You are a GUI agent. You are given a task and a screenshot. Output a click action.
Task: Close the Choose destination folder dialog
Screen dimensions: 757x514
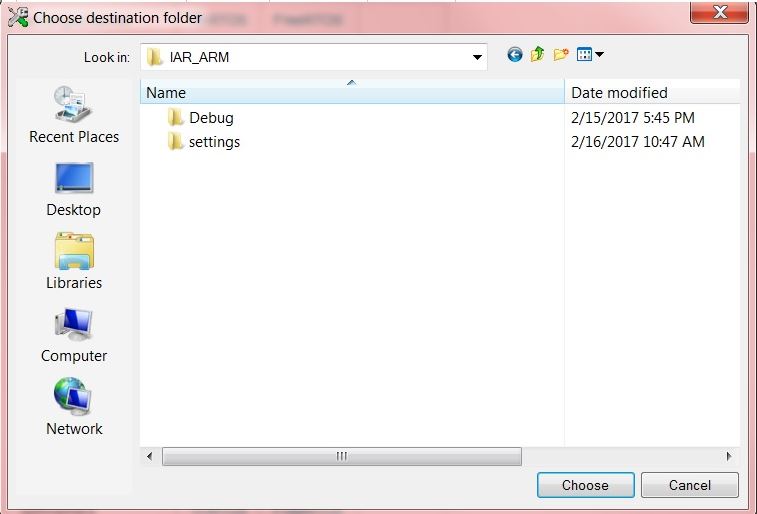tap(719, 14)
